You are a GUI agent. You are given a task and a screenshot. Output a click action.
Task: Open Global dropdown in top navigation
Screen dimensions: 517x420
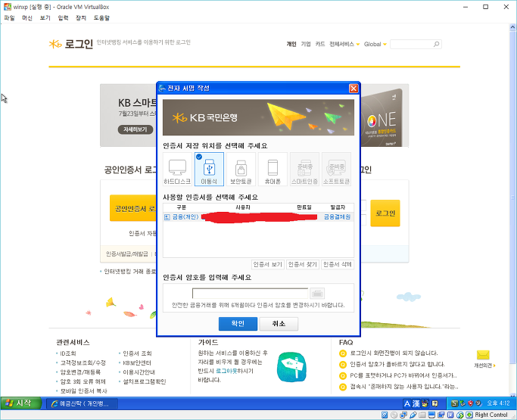pos(375,44)
